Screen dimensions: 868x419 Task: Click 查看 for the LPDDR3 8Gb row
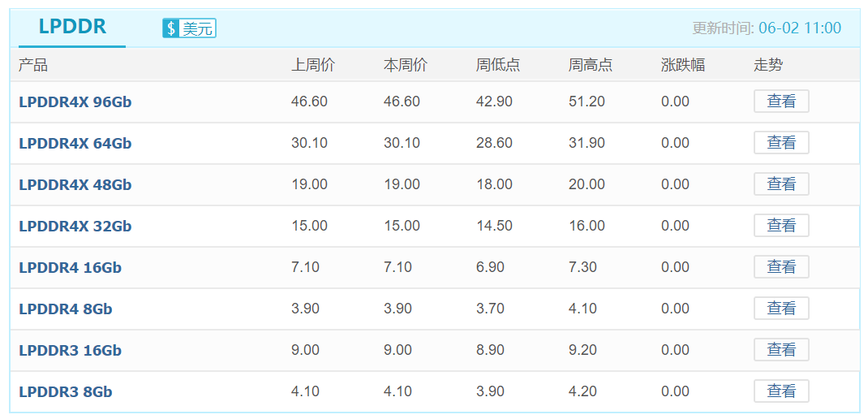pyautogui.click(x=781, y=391)
